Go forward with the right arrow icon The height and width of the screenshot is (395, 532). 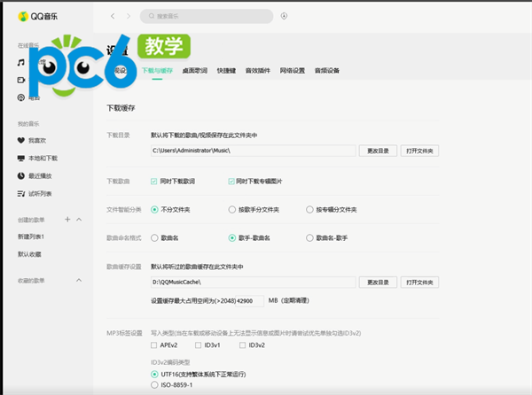[x=129, y=16]
